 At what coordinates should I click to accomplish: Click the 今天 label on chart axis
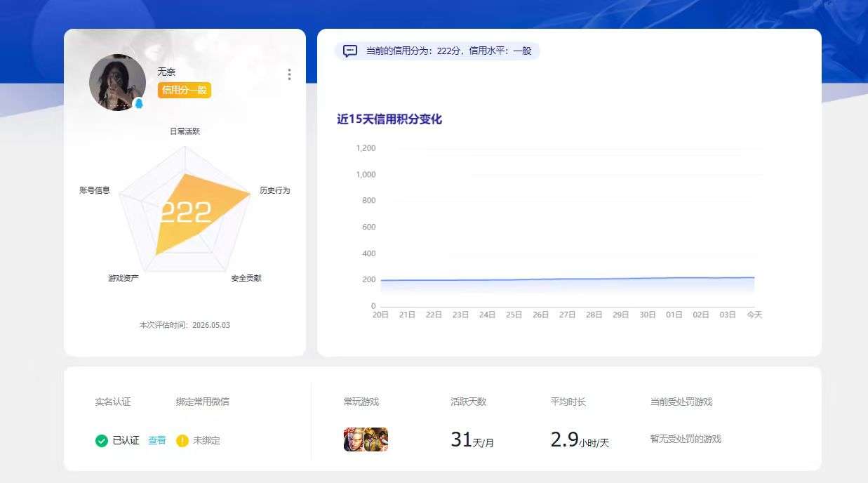[754, 315]
